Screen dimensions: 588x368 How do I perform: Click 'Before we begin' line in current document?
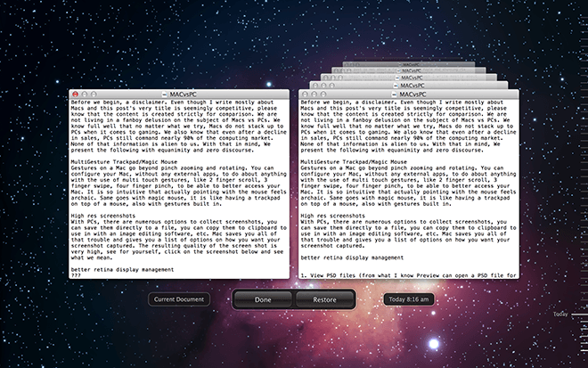172,102
